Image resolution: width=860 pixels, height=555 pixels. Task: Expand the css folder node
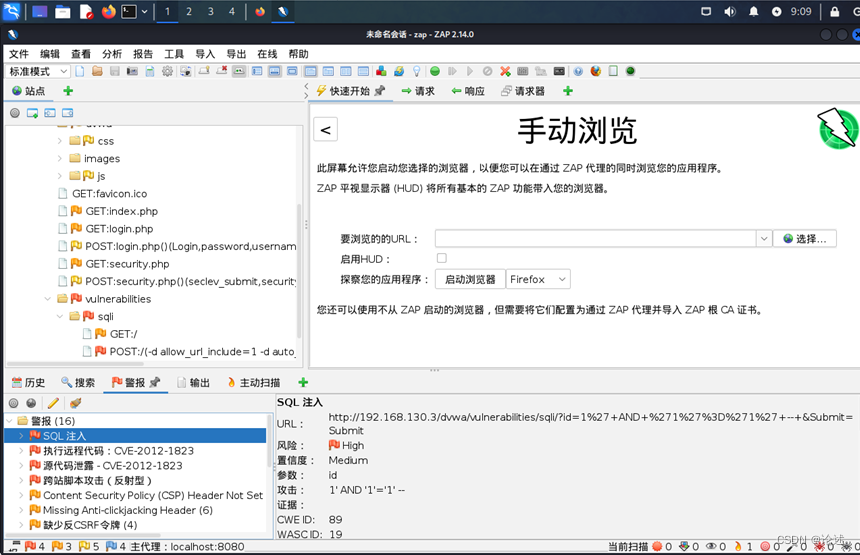click(60, 141)
